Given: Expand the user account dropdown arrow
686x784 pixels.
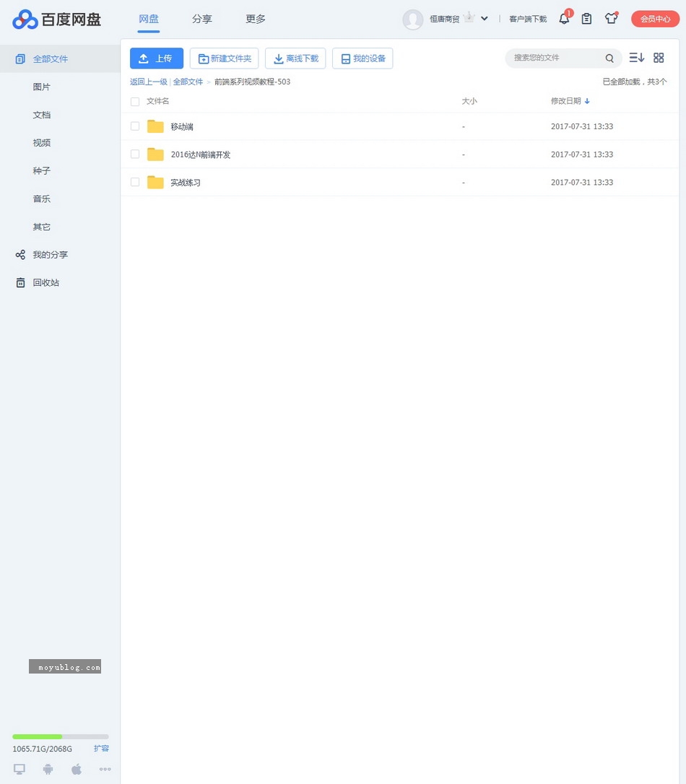Looking at the screenshot, I should pos(485,19).
